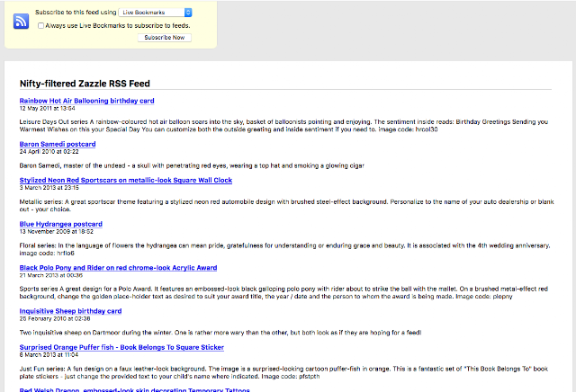Click the Subscribe Now button
Screen dimensions: 576x392
click(x=164, y=38)
